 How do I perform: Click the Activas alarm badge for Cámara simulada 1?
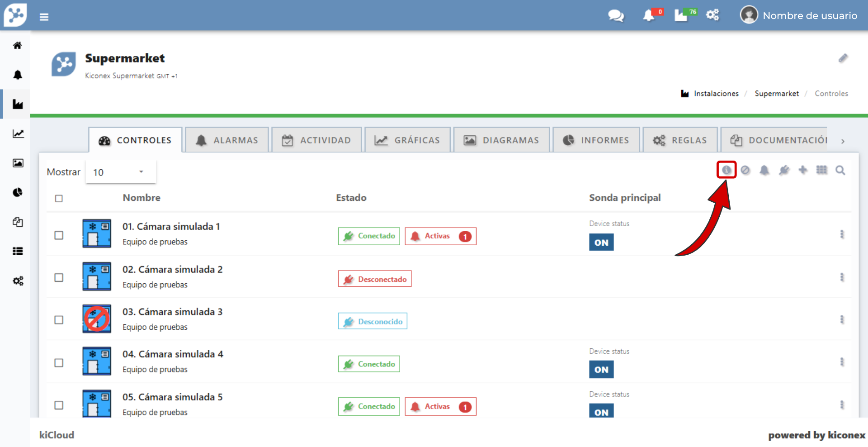pos(440,236)
